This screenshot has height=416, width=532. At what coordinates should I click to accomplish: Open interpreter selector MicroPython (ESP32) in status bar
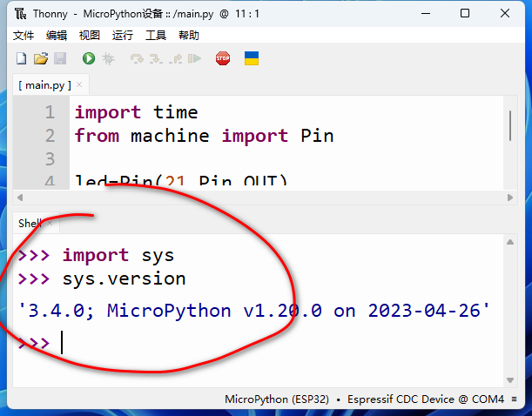(x=277, y=399)
